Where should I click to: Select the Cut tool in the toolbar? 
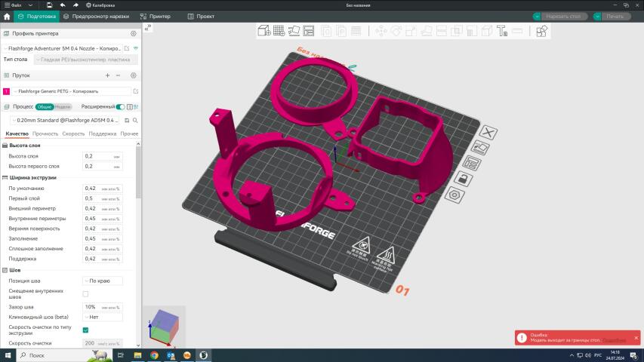pos(442,31)
